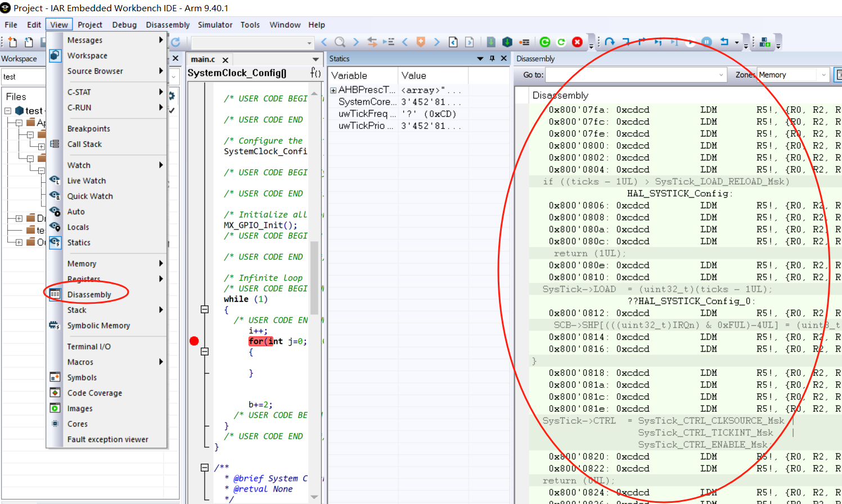Click the blue refresh arrow icon

coord(175,42)
